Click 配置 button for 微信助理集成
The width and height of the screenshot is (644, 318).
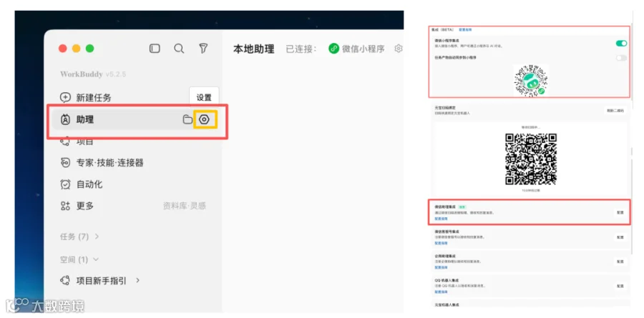(620, 212)
